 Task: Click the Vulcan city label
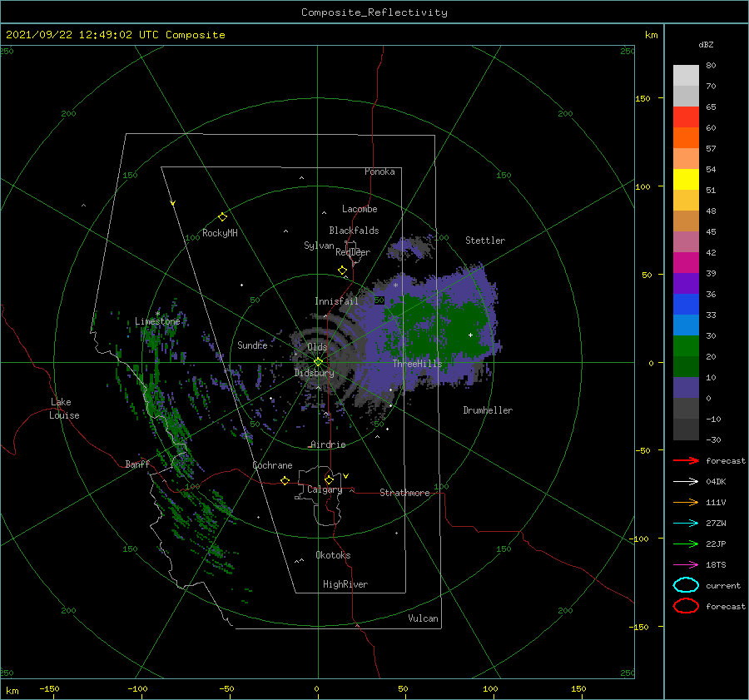423,618
